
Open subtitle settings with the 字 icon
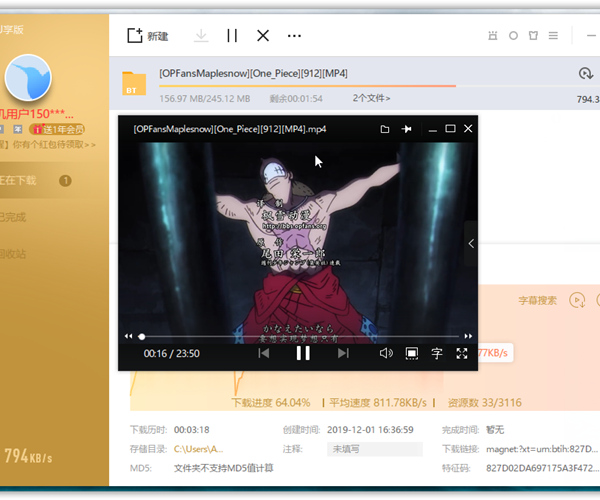click(x=437, y=353)
